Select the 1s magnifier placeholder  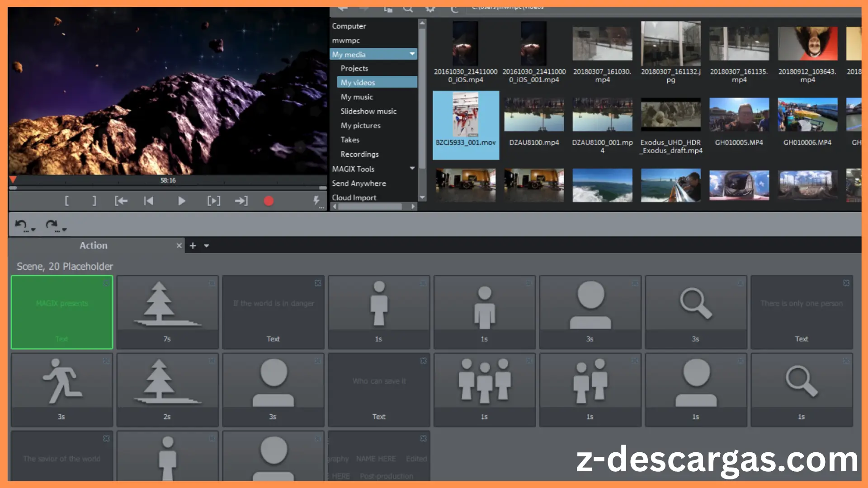pos(802,389)
